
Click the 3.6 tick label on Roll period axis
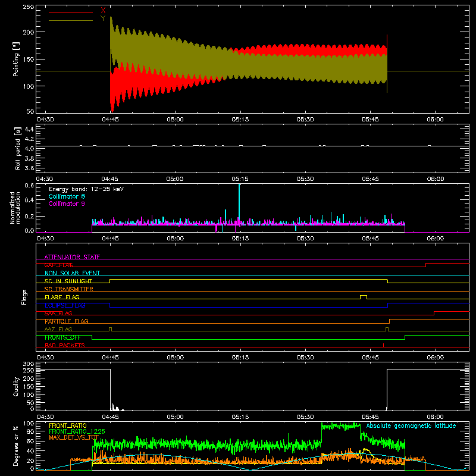coord(29,168)
